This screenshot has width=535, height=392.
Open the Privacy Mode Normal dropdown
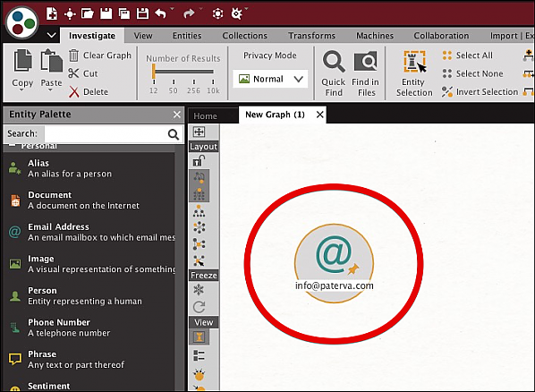pos(270,79)
